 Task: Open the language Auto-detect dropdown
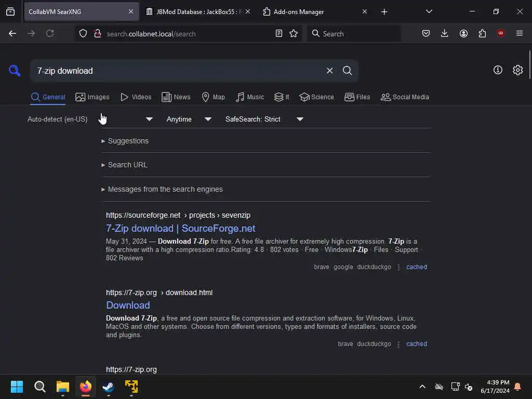pyautogui.click(x=90, y=119)
